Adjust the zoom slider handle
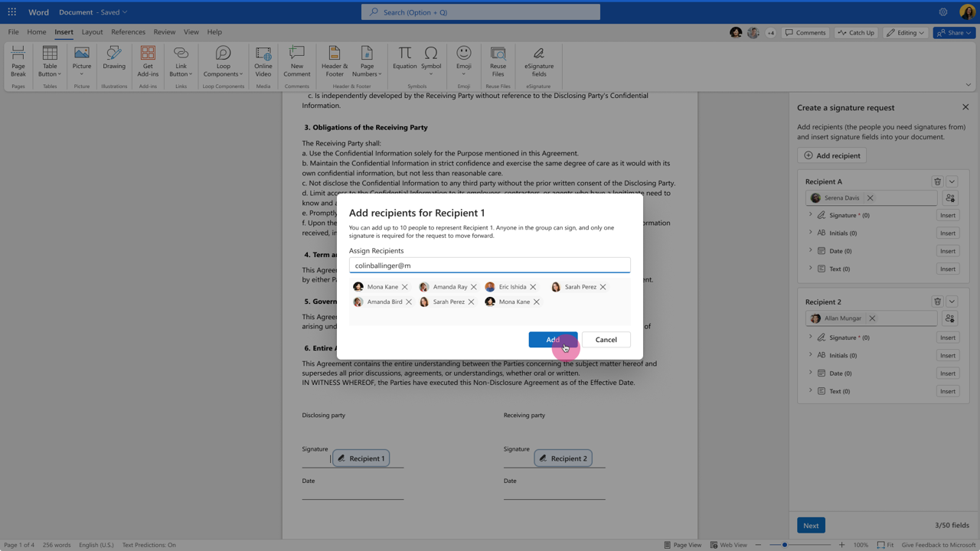The width and height of the screenshot is (980, 551). tap(785, 545)
